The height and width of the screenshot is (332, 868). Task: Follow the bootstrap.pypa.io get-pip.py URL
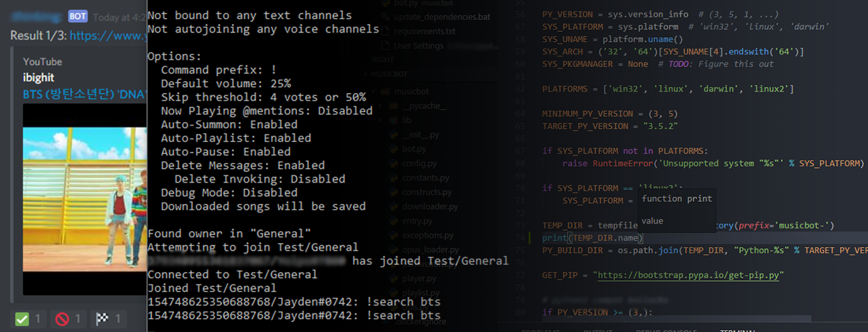688,275
